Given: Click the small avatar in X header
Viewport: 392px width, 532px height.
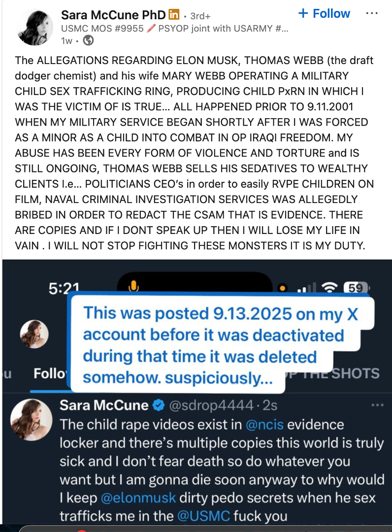Looking at the screenshot, I should coord(34,334).
